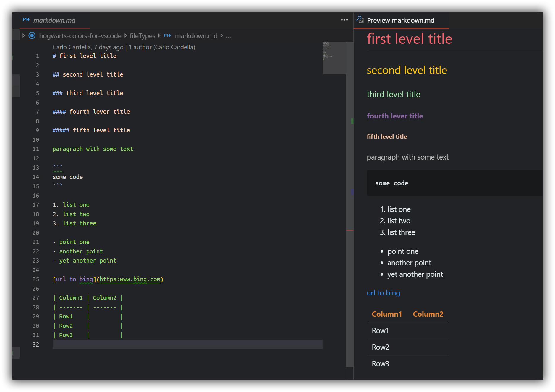
Task: Switch to the Preview markdown.md tab
Action: (x=401, y=20)
